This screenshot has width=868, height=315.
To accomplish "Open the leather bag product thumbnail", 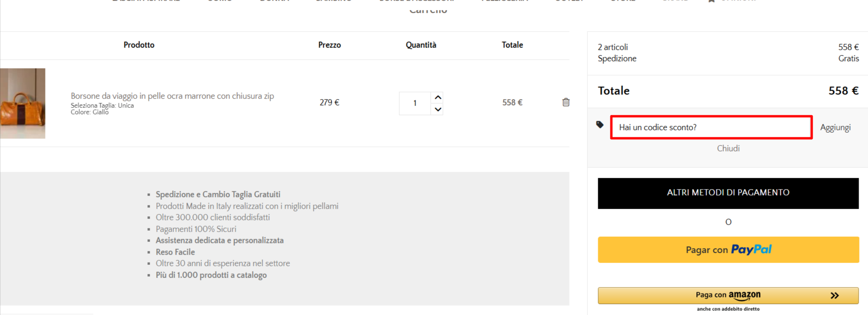I will click(x=23, y=103).
